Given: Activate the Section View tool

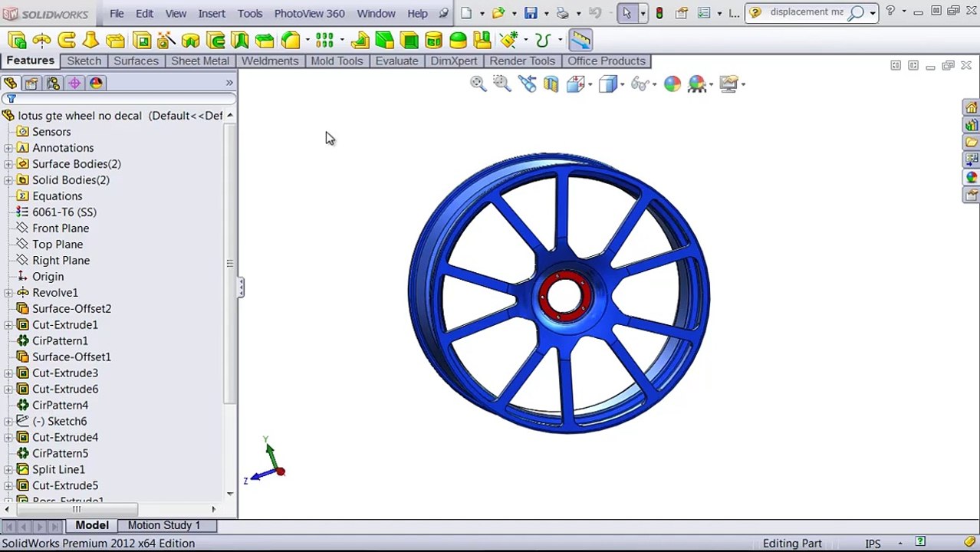Looking at the screenshot, I should coord(551,84).
